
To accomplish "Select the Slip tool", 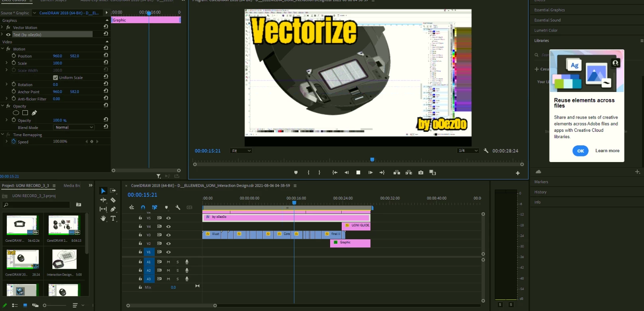I will click(103, 209).
